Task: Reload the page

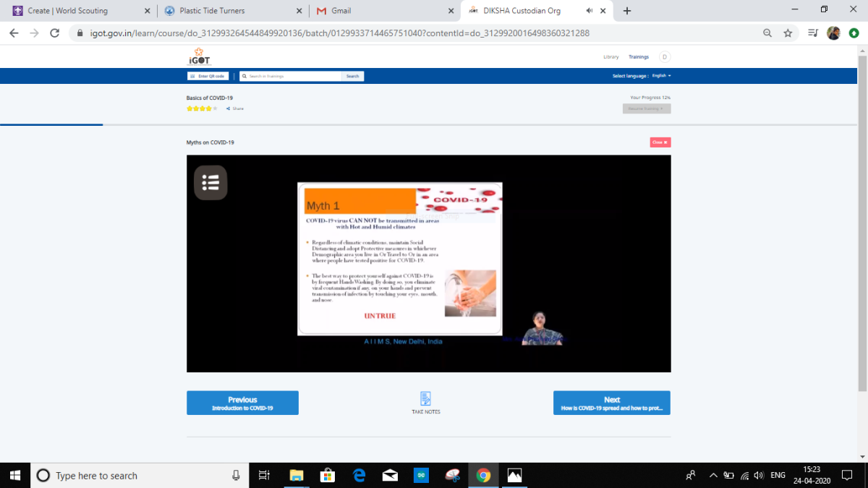Action: tap(54, 33)
